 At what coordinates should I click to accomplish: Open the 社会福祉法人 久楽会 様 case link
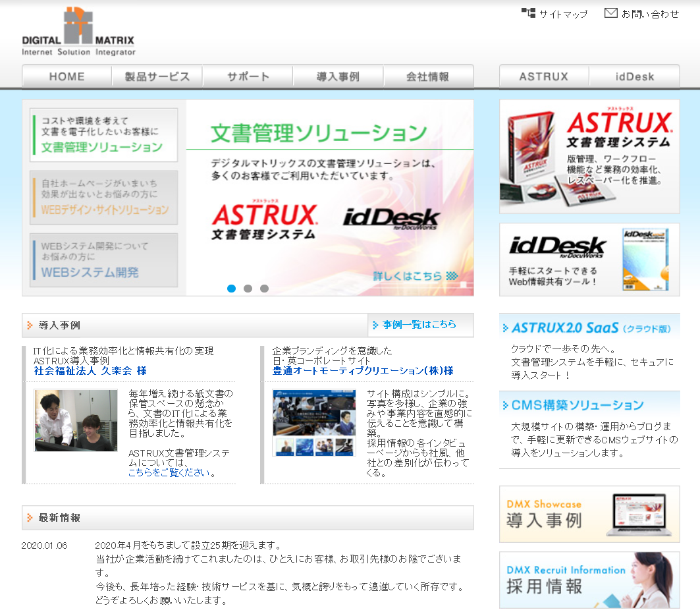coord(90,371)
